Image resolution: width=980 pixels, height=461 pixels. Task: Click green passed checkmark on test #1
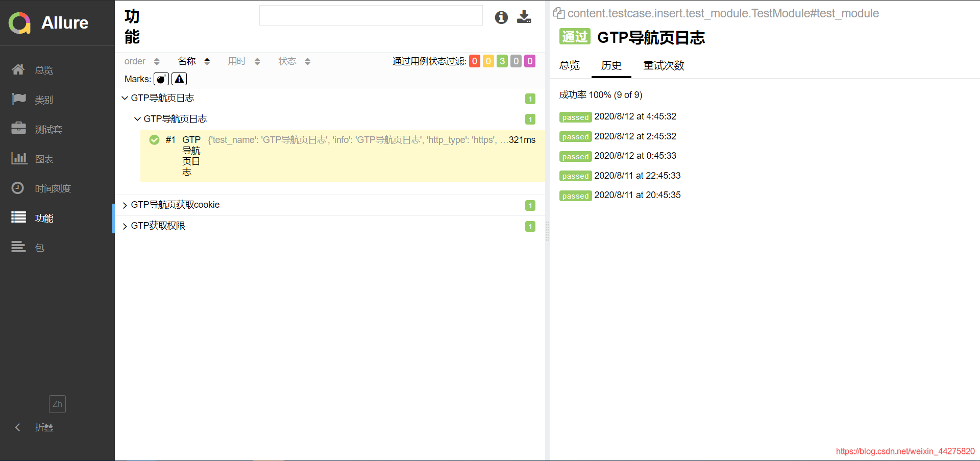click(154, 140)
